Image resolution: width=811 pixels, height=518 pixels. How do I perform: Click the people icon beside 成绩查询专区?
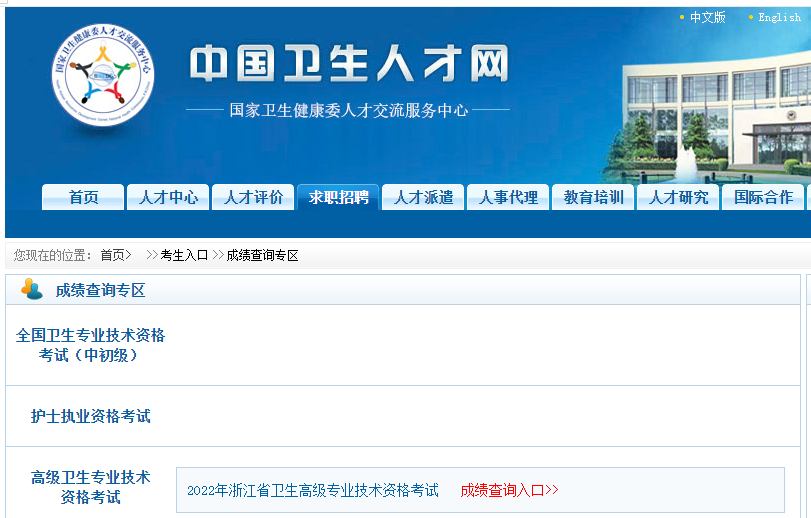pyautogui.click(x=31, y=289)
